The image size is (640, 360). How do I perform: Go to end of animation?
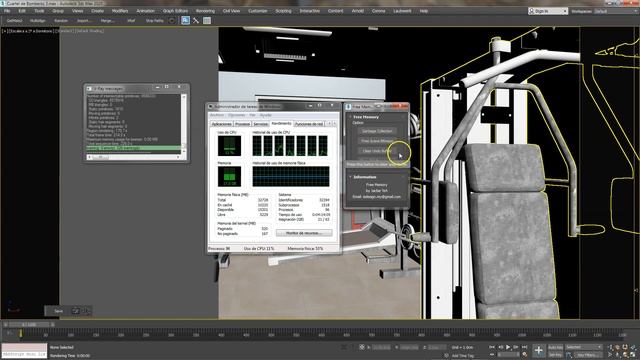pyautogui.click(x=524, y=347)
